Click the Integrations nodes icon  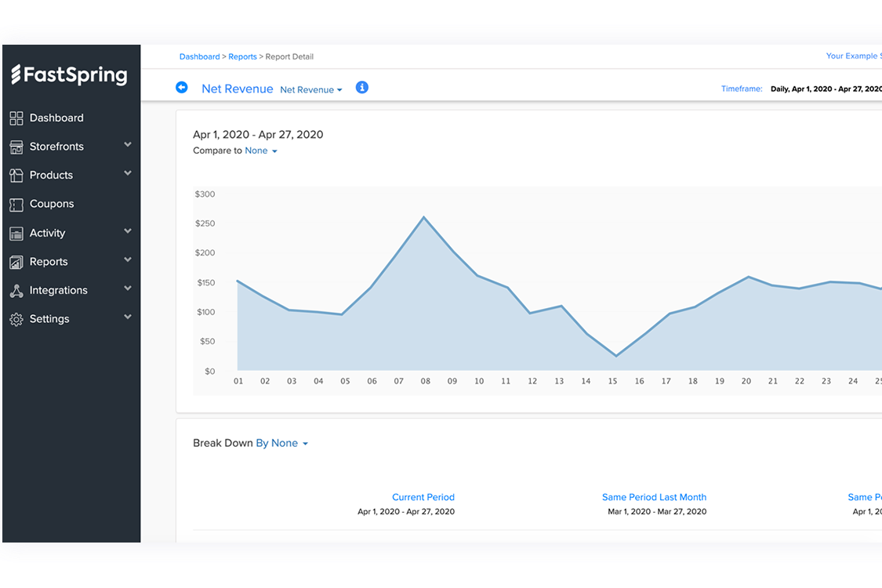[16, 291]
